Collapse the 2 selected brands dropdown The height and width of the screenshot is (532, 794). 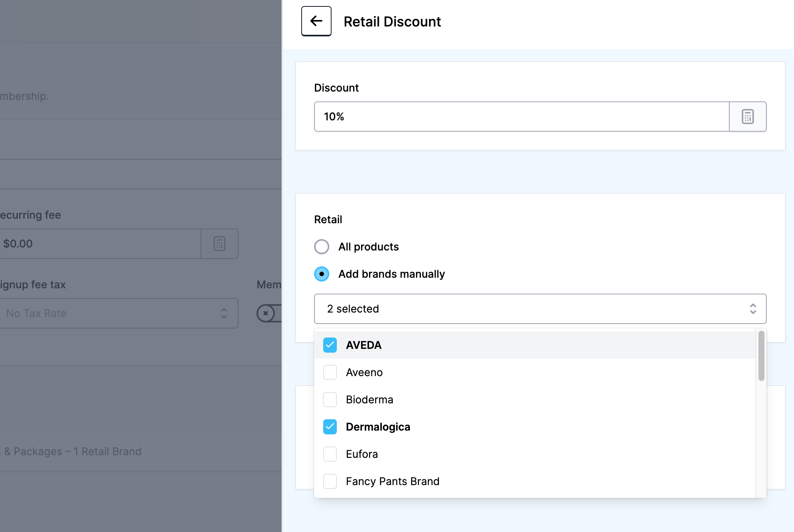pos(540,309)
